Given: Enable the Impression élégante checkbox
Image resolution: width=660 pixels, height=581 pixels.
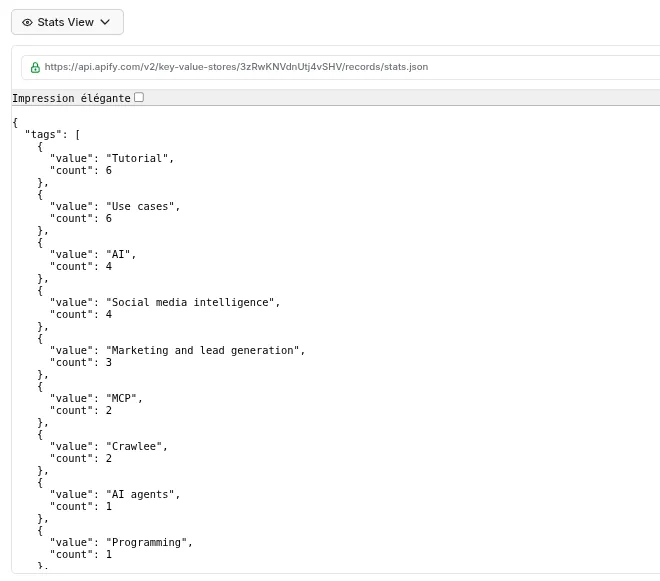Looking at the screenshot, I should pos(139,97).
